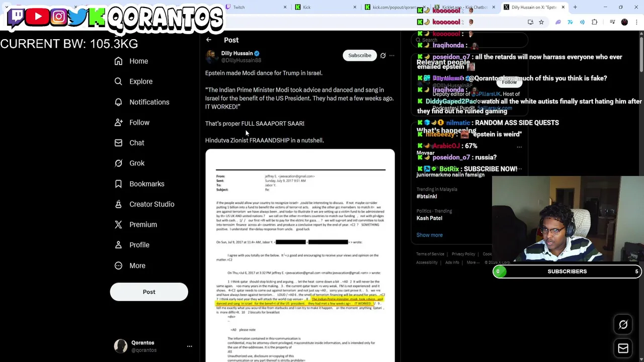Switch to the Kick tab
The width and height of the screenshot is (644, 362).
[325, 7]
